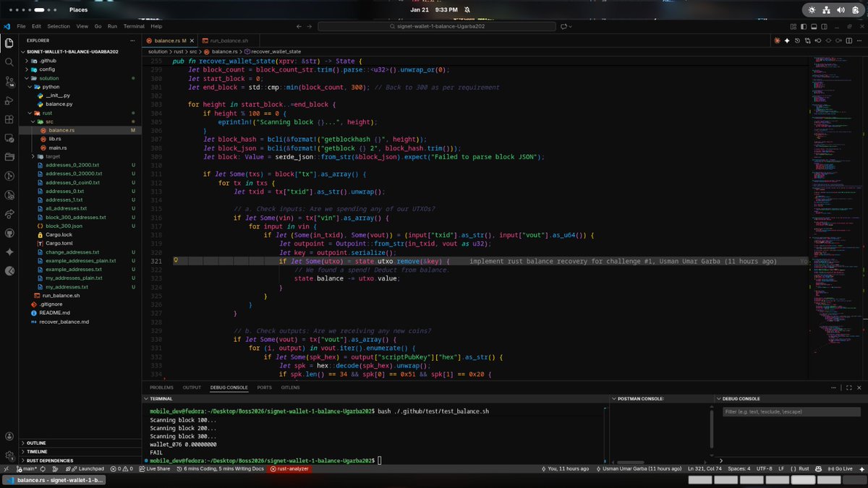Toggle the secondary side bar layout button

[x=824, y=27]
